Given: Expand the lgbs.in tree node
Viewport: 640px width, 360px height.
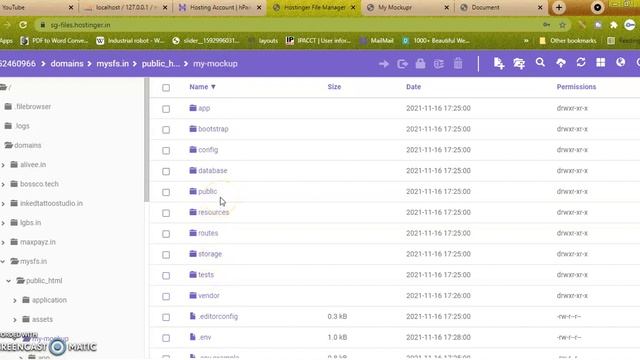Looking at the screenshot, I should [x=3, y=223].
